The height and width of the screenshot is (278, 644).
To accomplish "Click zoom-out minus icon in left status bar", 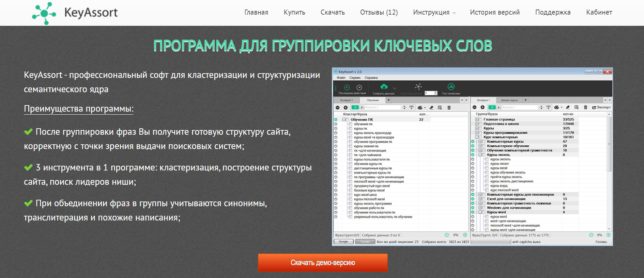I will (447, 235).
